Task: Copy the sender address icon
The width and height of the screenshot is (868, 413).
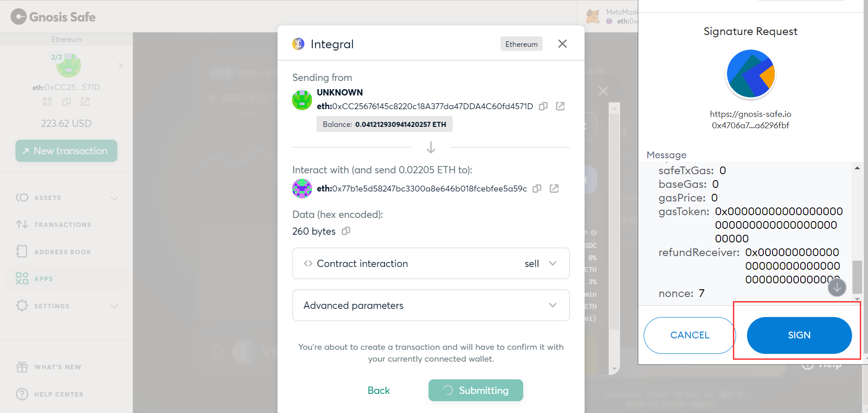Action: pos(543,106)
